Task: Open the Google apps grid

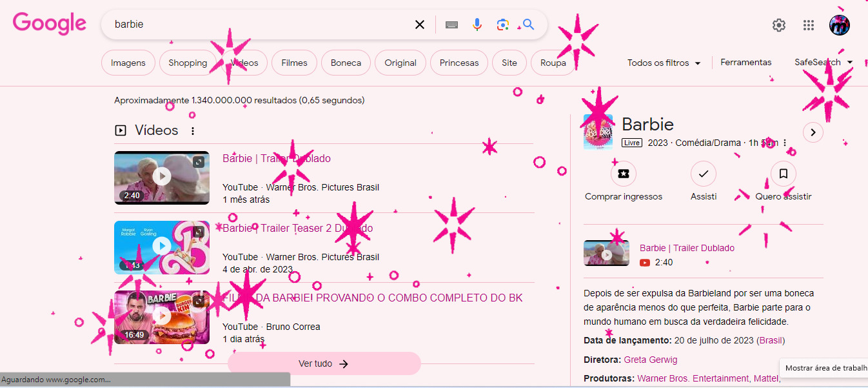Action: coord(809,25)
